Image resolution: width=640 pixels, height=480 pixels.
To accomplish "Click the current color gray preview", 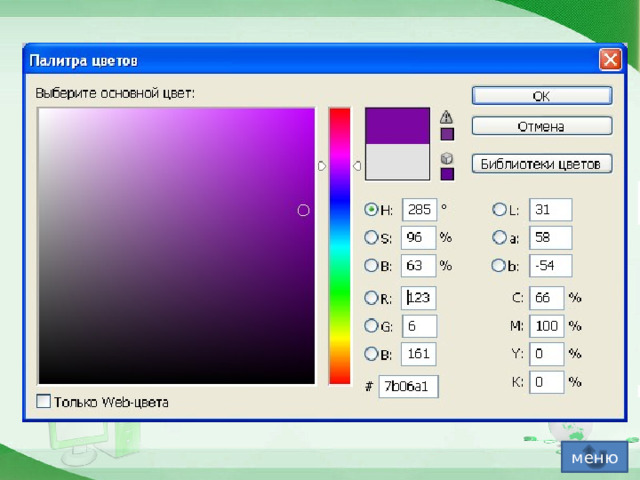I will click(397, 162).
